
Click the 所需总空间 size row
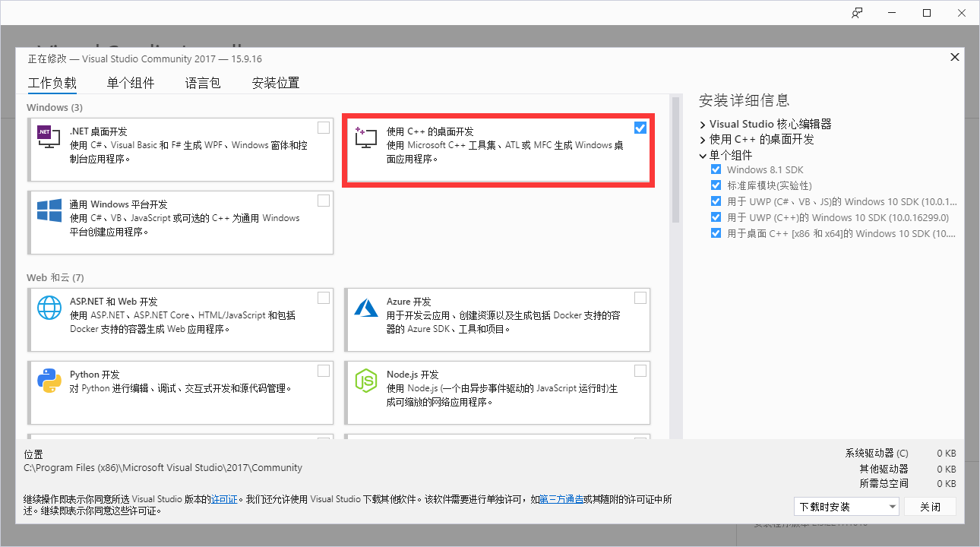pos(908,483)
